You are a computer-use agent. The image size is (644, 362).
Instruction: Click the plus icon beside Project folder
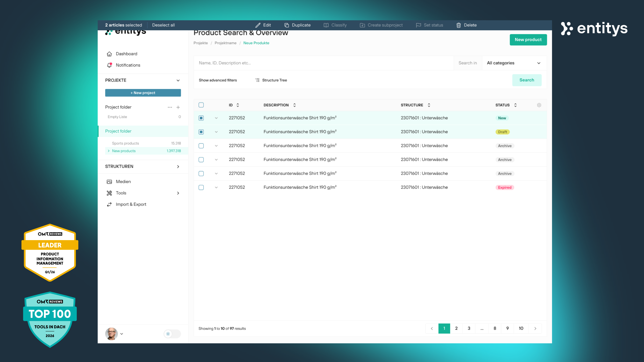coord(178,107)
